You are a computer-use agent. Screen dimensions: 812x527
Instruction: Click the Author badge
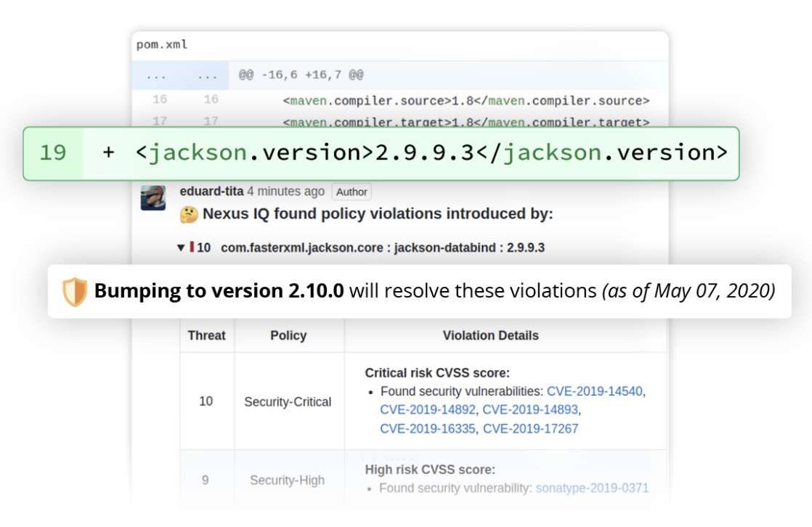(352, 192)
